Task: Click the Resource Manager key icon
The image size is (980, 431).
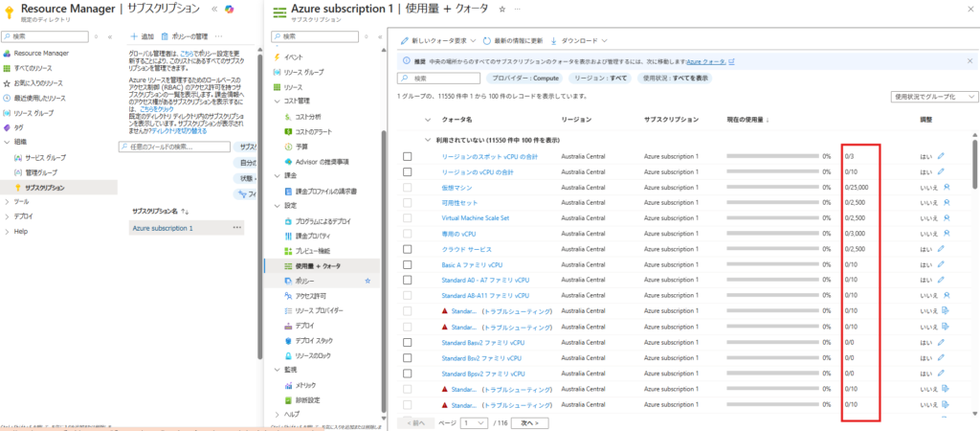Action: pos(10,11)
